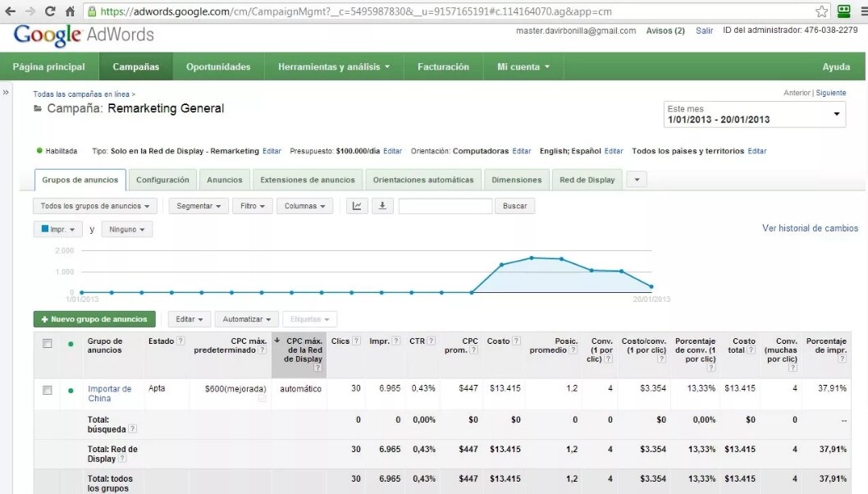This screenshot has height=494, width=868.
Task: Check the select-all header checkbox
Action: coord(48,344)
